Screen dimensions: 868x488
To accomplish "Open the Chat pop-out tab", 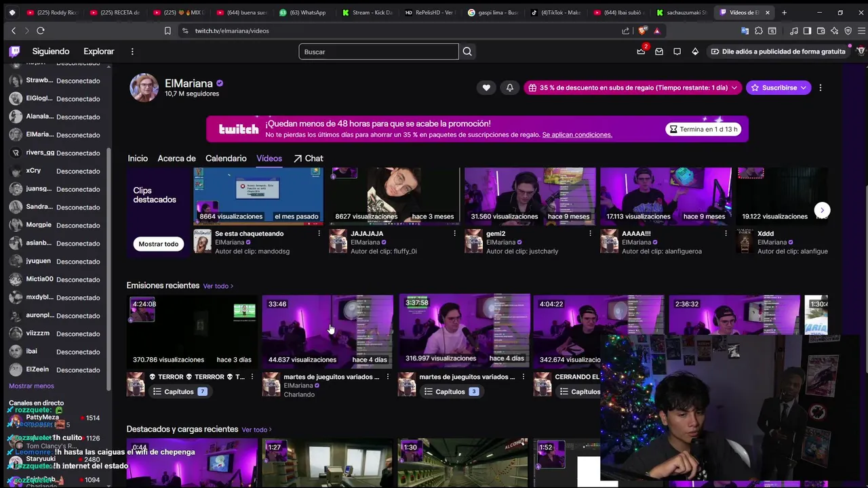I will click(x=309, y=158).
